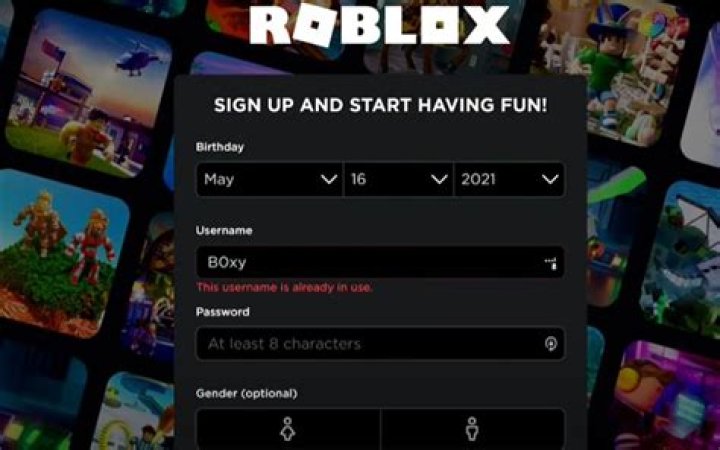Open the month dropdown showing May
Screen dimensions: 720x450
pos(269,179)
